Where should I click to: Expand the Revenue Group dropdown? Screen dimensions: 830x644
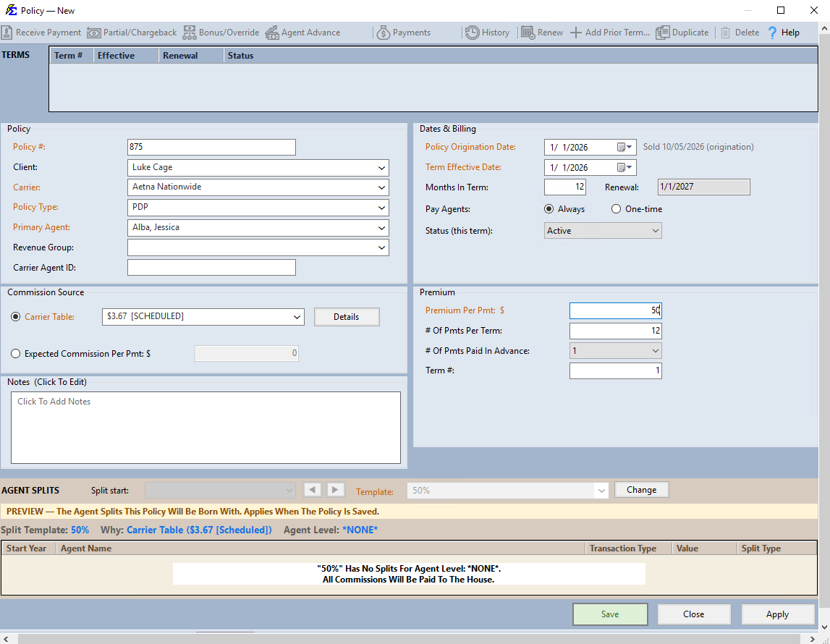[381, 247]
